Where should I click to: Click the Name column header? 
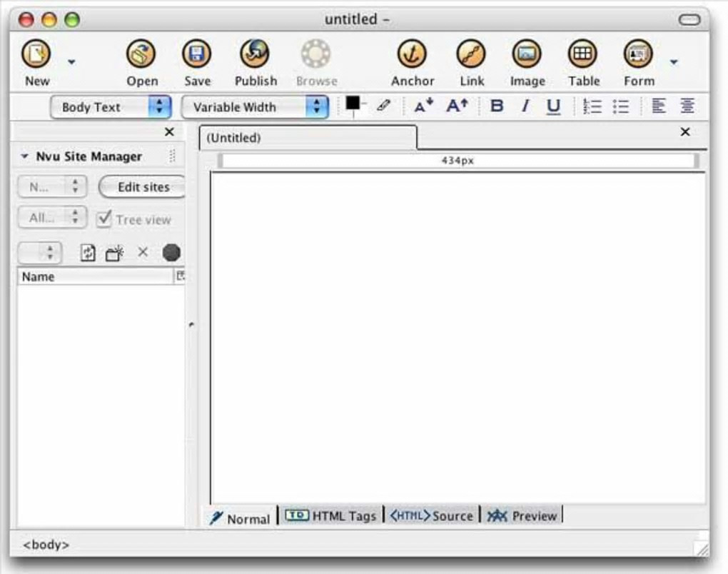point(96,276)
